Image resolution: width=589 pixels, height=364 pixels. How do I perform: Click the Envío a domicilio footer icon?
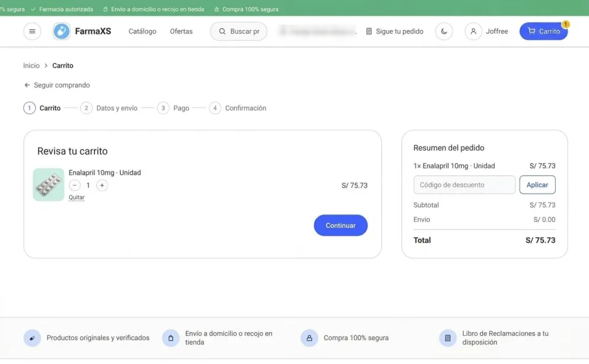click(171, 338)
